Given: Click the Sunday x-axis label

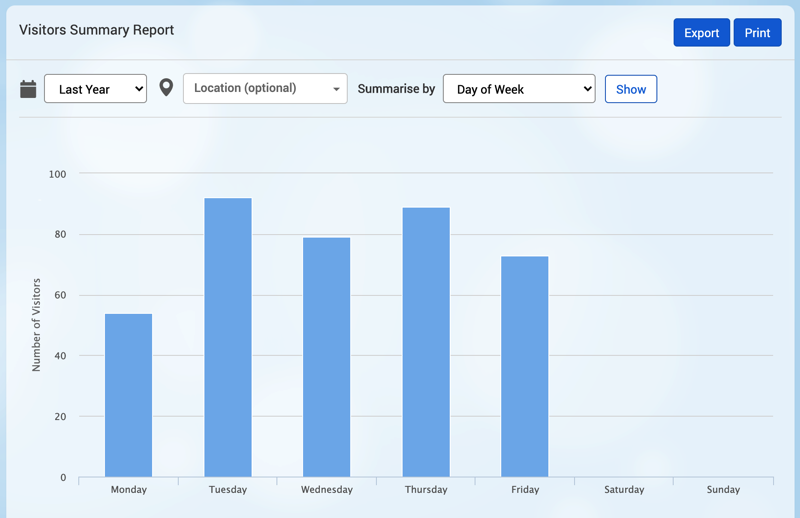Looking at the screenshot, I should [x=723, y=490].
